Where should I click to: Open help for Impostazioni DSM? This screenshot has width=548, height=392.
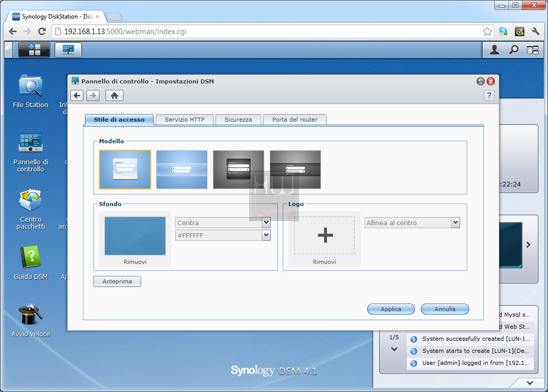tap(489, 95)
